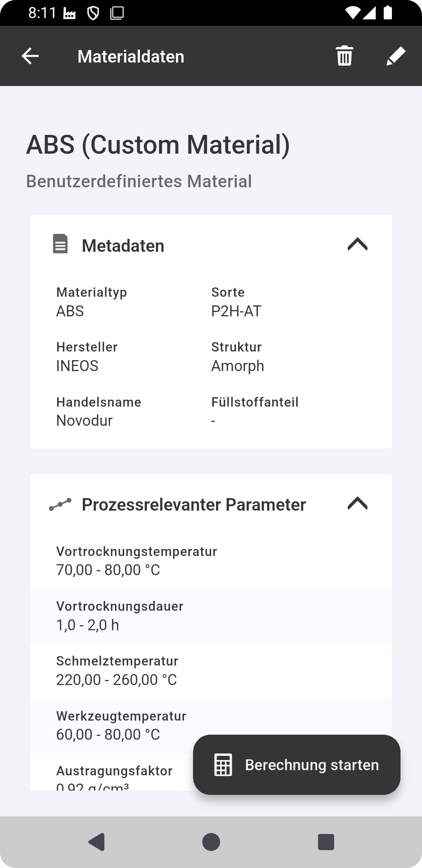
Task: Tap the Sorte value P2H-AT
Action: [x=236, y=311]
